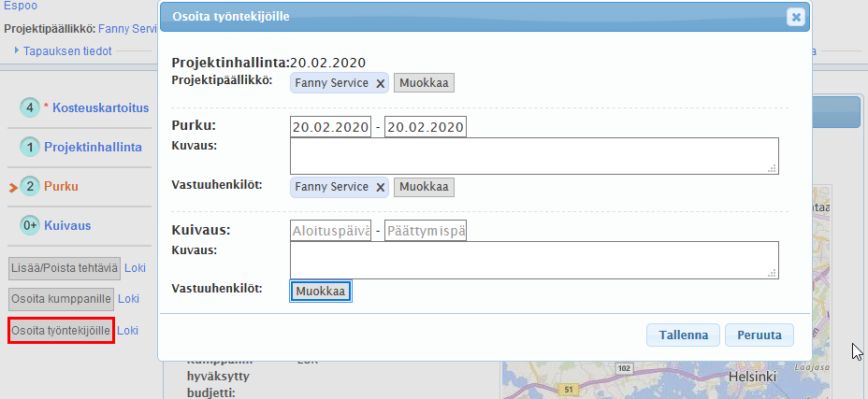
Task: Cancel with the Peruuta button
Action: (759, 335)
